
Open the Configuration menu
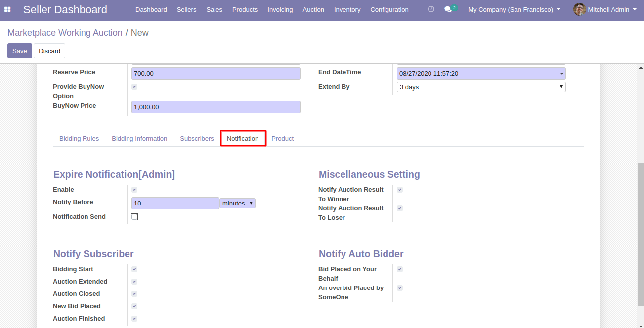(x=389, y=9)
